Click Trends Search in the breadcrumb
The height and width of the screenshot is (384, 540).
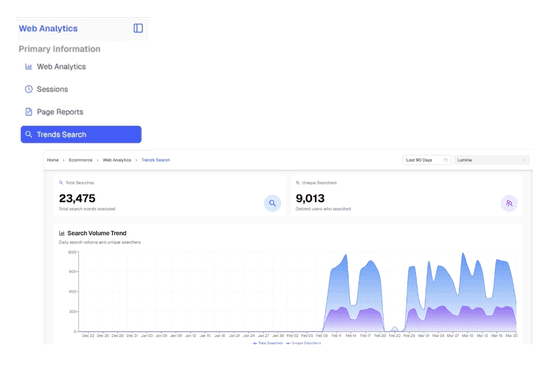click(x=156, y=160)
